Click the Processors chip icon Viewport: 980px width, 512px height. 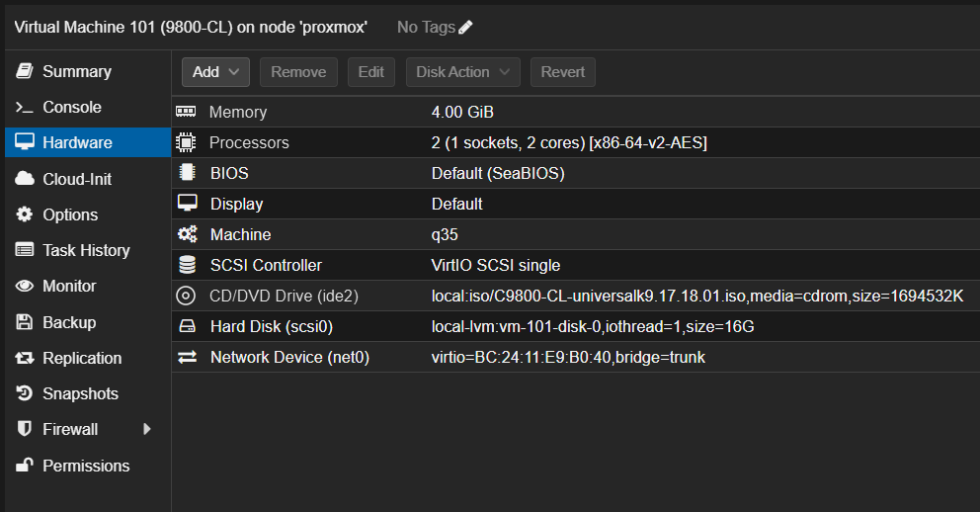click(x=187, y=142)
